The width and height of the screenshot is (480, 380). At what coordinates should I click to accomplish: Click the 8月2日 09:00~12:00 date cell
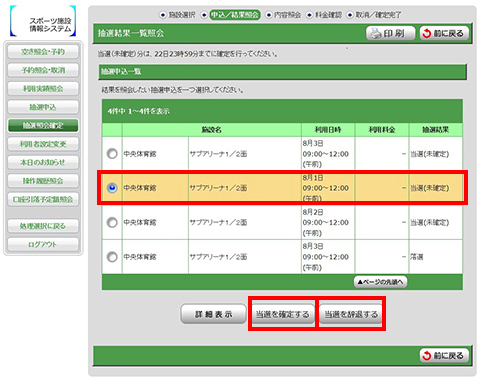coord(328,222)
